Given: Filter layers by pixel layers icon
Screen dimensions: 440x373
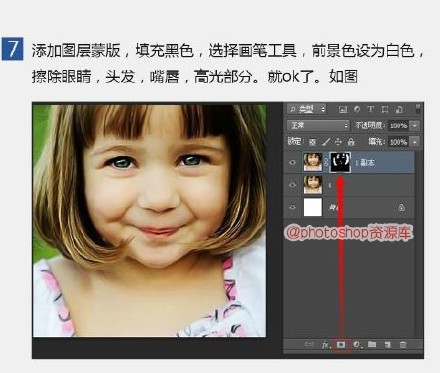Looking at the screenshot, I should (x=343, y=109).
